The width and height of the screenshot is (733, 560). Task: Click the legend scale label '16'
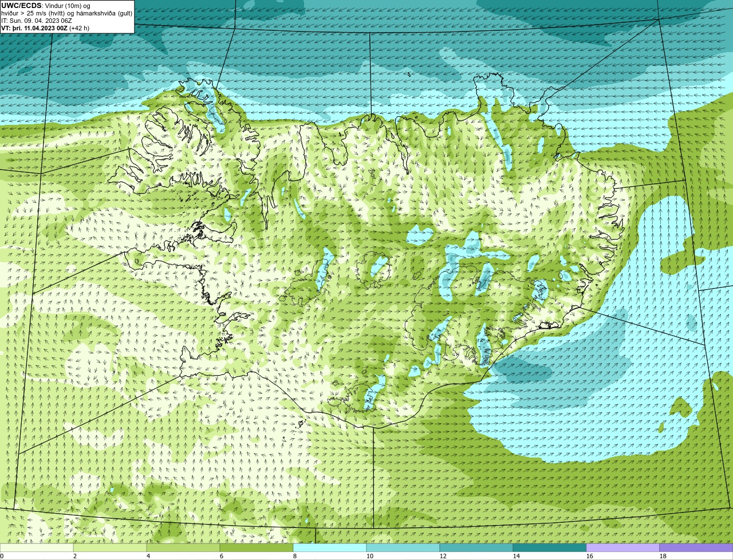590,556
